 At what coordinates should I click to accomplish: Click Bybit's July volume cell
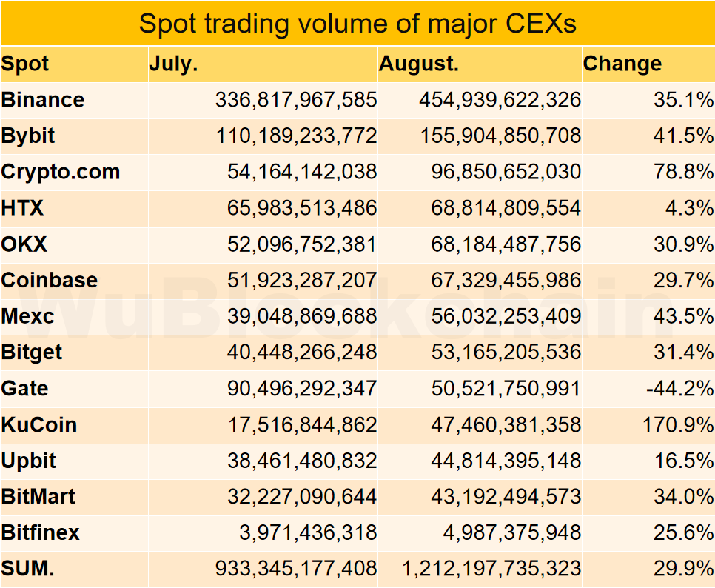tap(263, 136)
